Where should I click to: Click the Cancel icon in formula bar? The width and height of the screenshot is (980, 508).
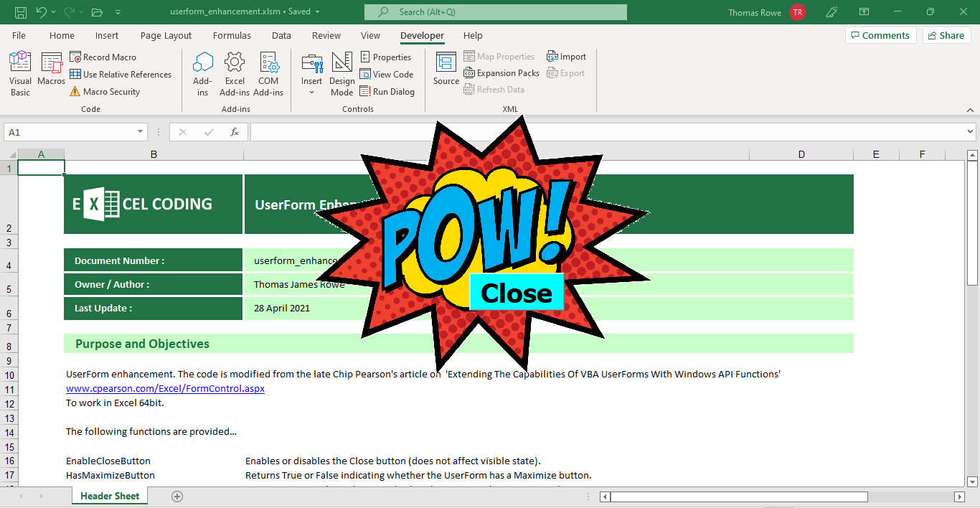pyautogui.click(x=183, y=132)
